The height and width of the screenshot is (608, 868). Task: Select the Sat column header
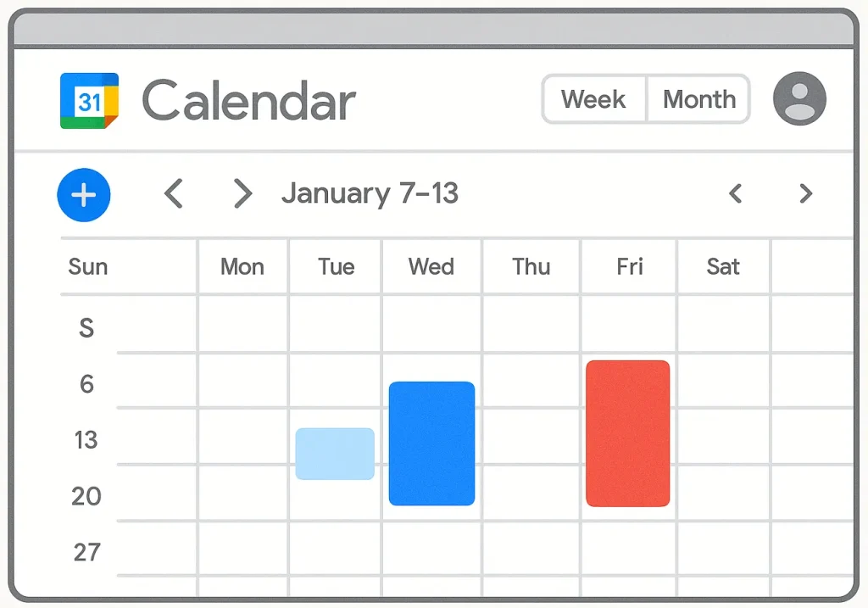723,267
